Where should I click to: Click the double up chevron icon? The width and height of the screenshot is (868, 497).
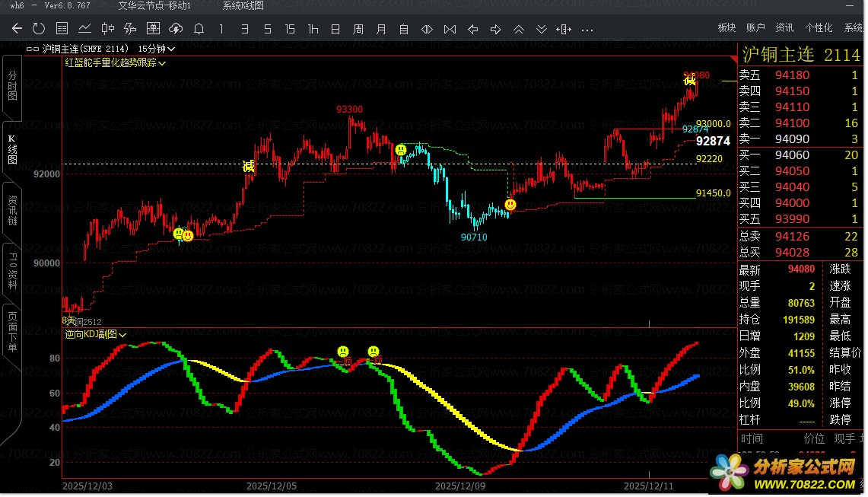[519, 29]
